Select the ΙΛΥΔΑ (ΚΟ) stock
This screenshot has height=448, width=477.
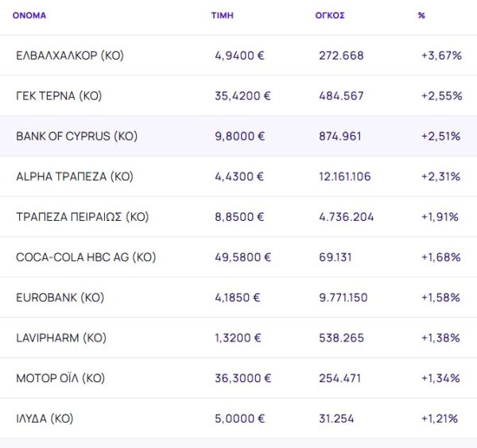click(x=45, y=419)
